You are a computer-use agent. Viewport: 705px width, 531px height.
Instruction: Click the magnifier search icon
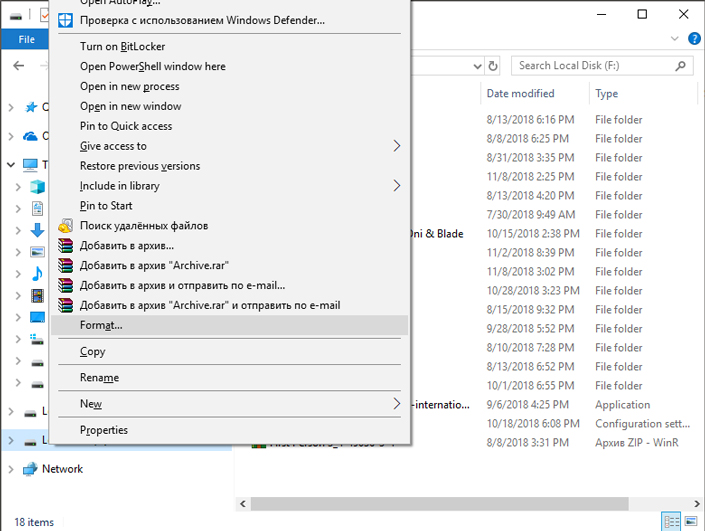[681, 66]
